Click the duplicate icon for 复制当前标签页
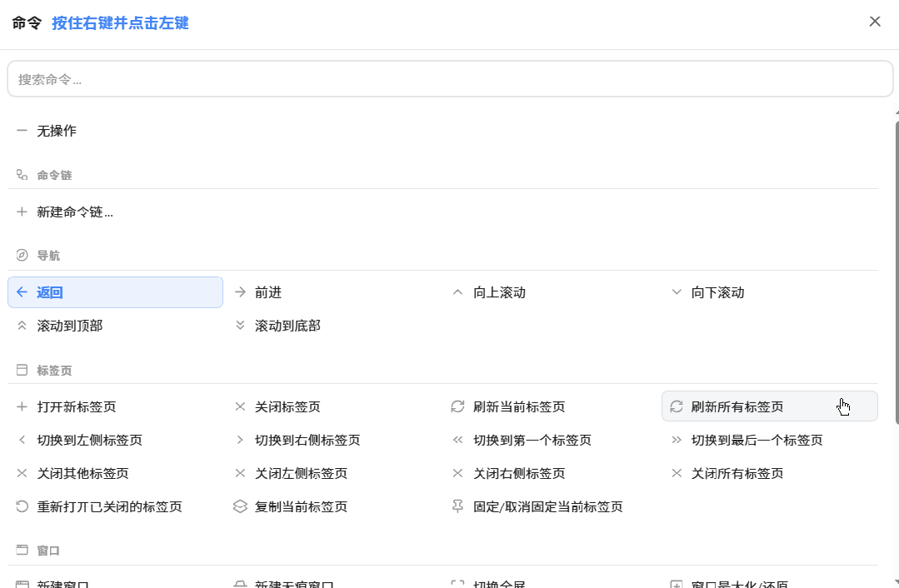Viewport: 899px width, 588px height. (x=240, y=506)
